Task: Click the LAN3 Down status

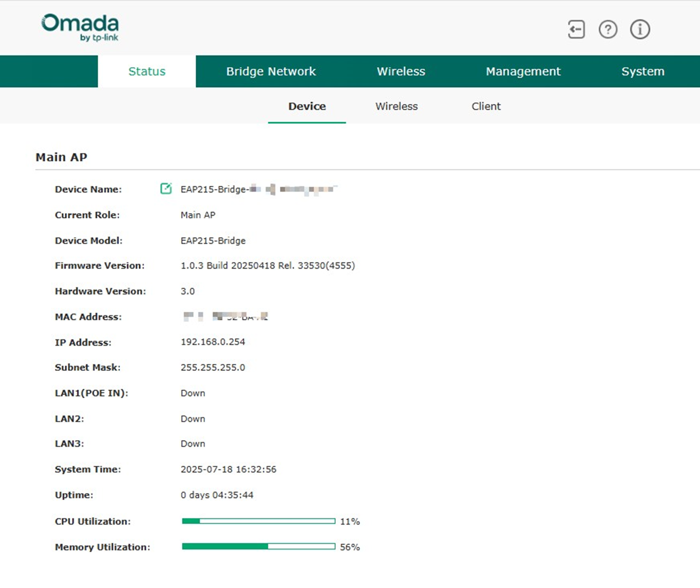Action: 193,444
